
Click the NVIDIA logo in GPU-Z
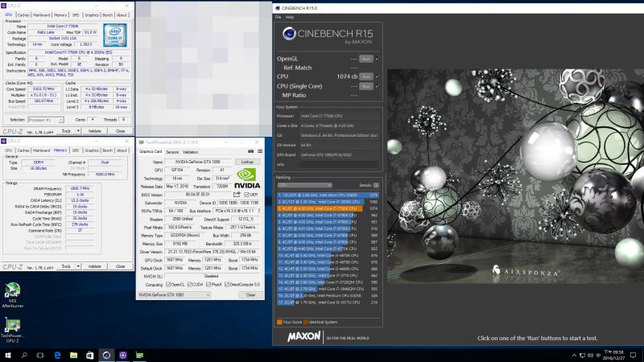point(247,178)
